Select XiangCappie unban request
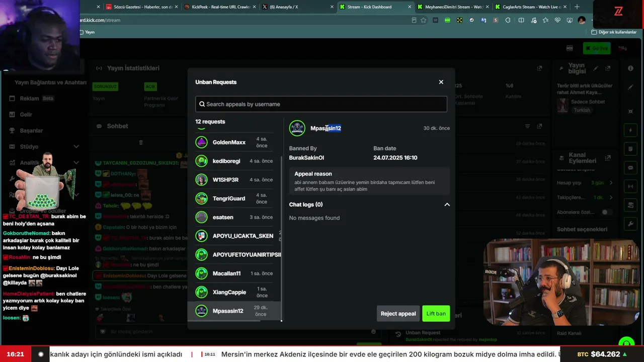 tap(234, 292)
